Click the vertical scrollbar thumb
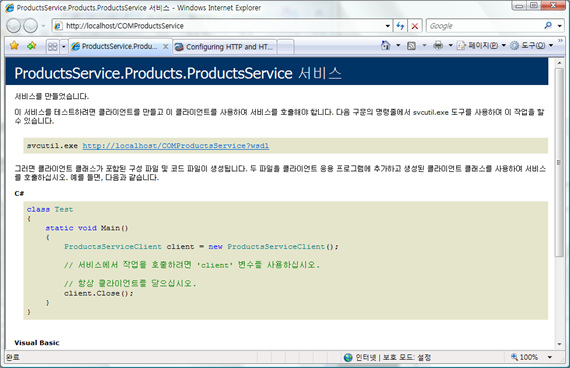The width and height of the screenshot is (570, 368). [559, 163]
